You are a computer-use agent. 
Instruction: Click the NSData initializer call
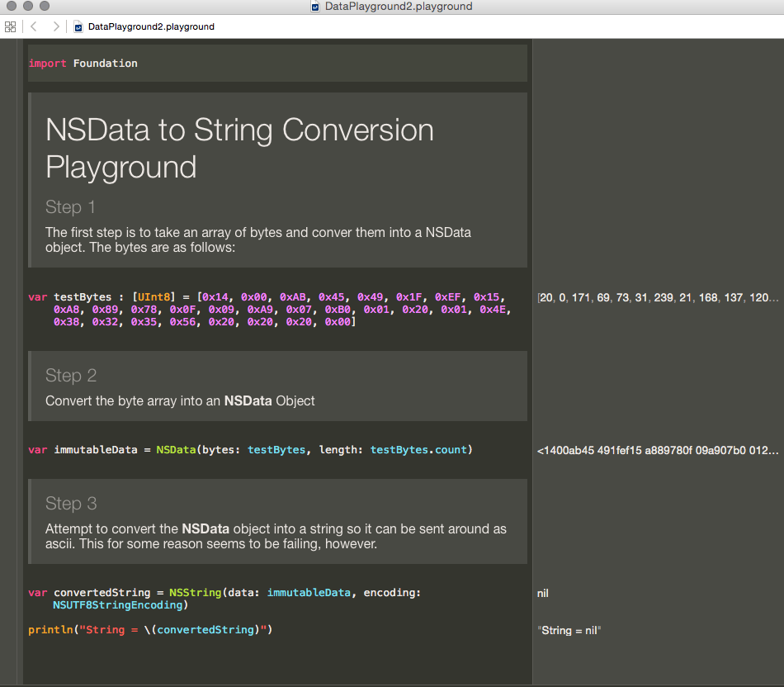click(x=176, y=450)
